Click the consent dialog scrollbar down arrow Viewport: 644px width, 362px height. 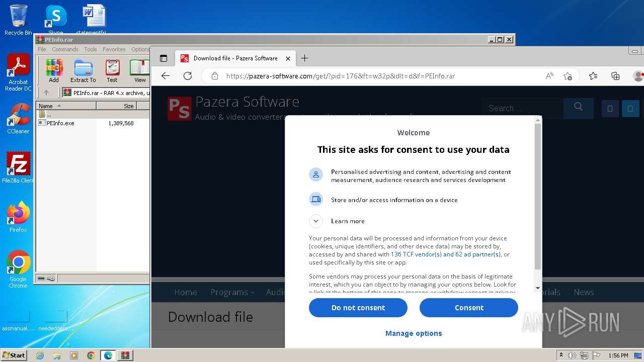538,289
